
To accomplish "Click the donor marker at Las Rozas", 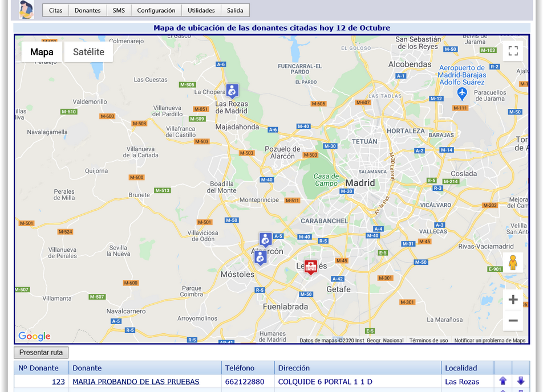I will click(x=232, y=91).
